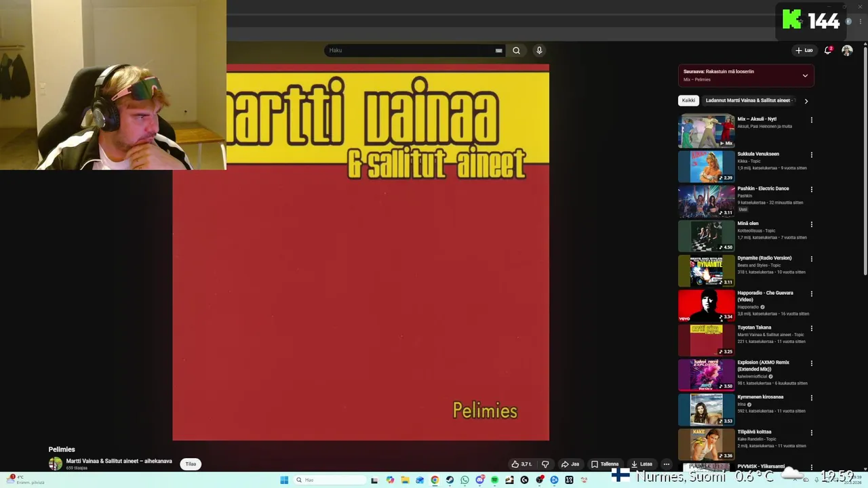This screenshot has width=868, height=488.
Task: Dislike the Pelimies video
Action: click(x=545, y=464)
